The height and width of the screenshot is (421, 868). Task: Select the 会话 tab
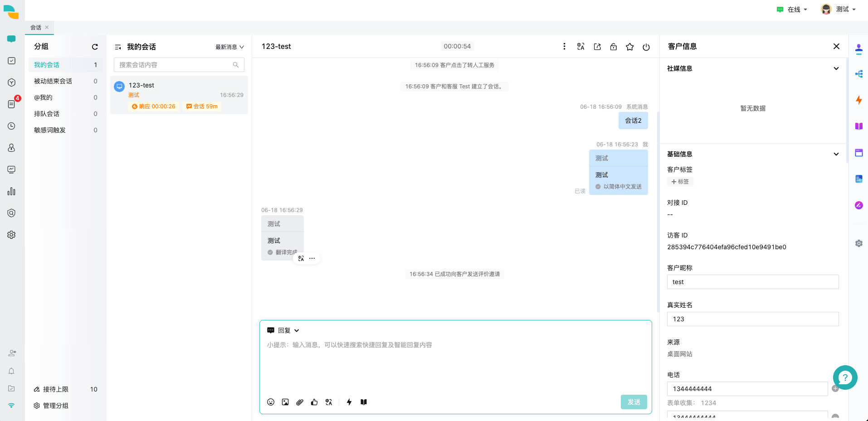coord(36,28)
